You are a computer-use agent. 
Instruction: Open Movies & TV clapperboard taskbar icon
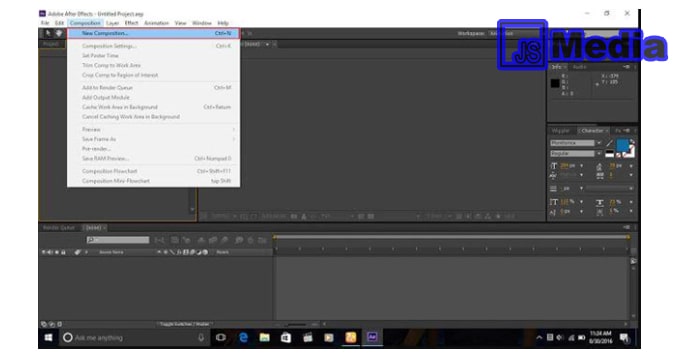pos(308,338)
